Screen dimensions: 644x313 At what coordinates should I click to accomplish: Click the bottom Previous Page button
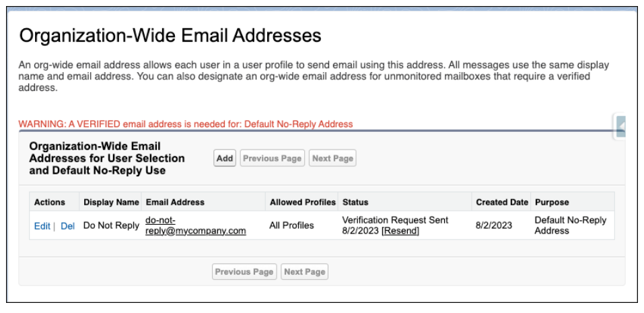coord(244,271)
